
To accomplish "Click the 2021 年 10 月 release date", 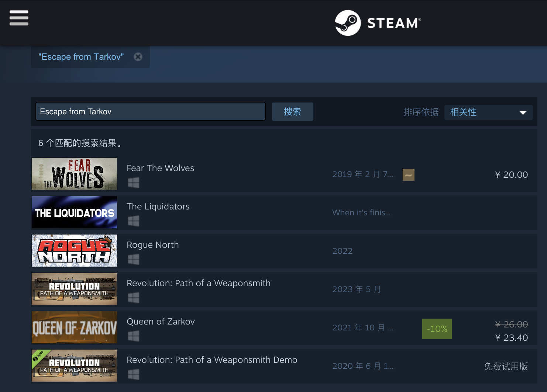I will tap(363, 327).
